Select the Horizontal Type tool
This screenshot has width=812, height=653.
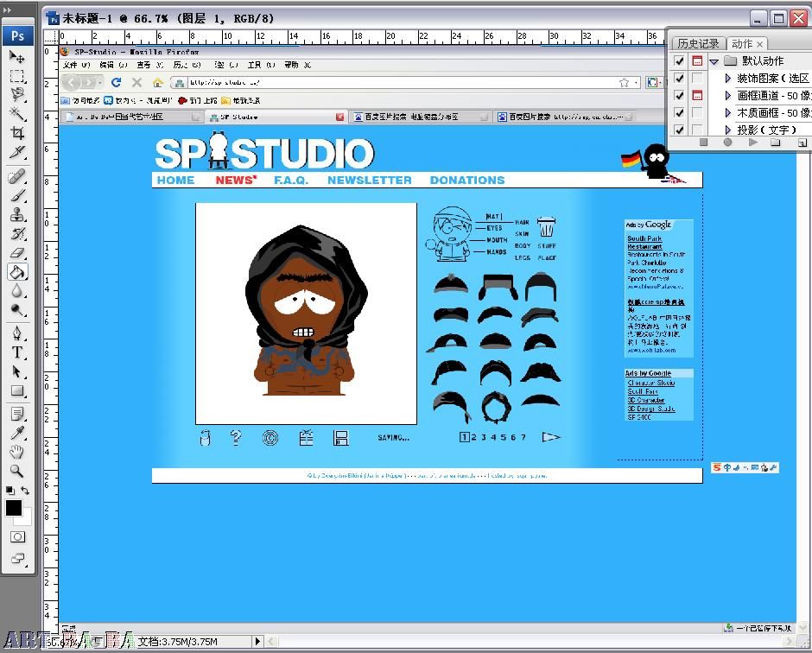pos(17,352)
